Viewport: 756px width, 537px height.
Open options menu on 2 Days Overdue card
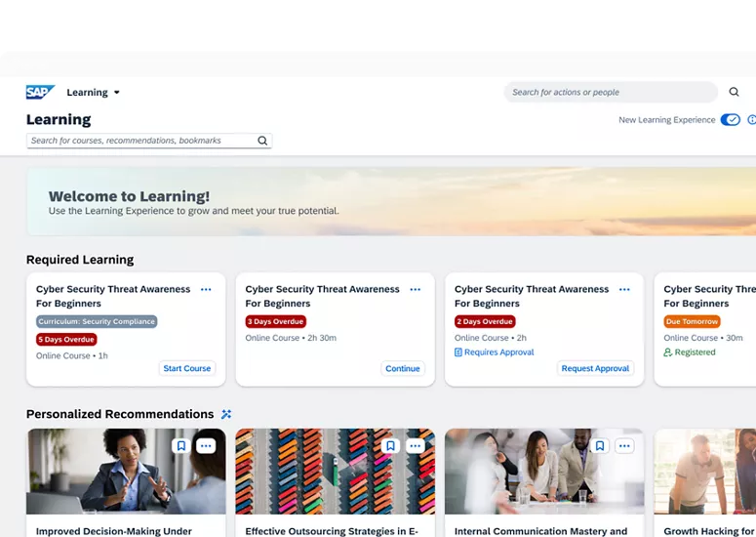click(624, 290)
